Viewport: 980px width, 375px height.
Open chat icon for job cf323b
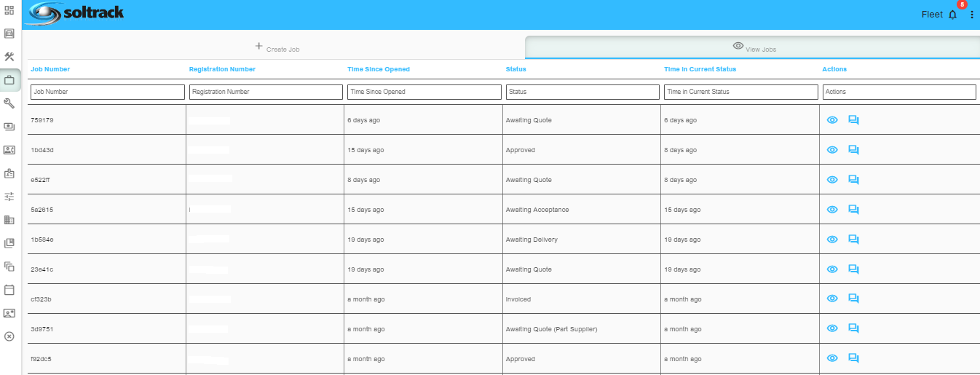coord(854,299)
